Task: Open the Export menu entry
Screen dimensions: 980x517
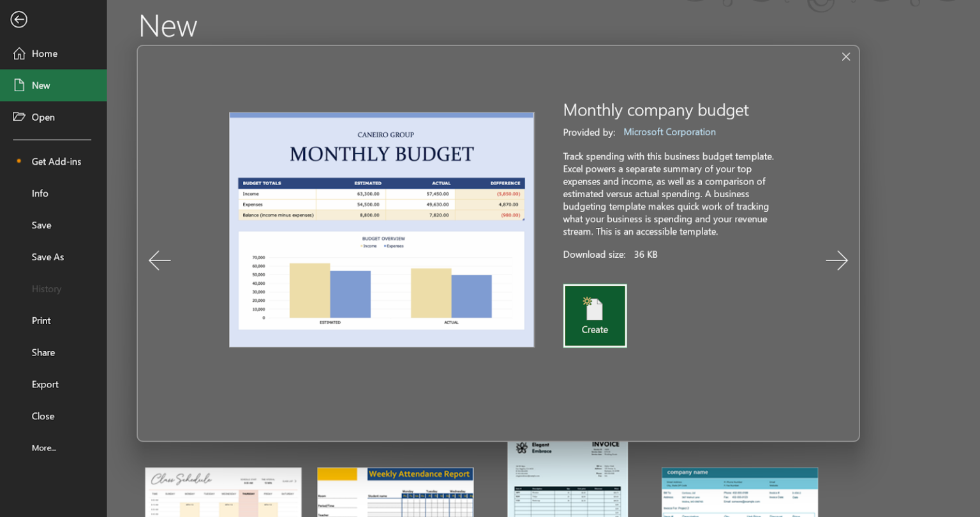Action: pos(45,384)
